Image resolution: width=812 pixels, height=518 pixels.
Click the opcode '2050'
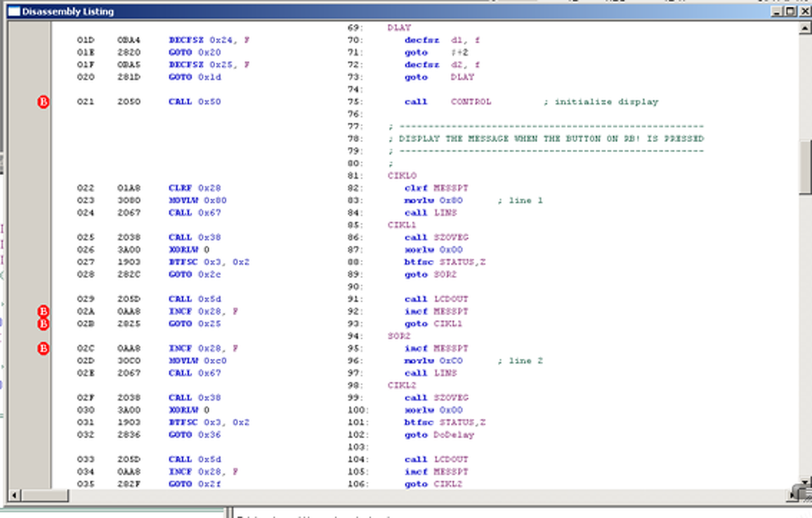129,102
